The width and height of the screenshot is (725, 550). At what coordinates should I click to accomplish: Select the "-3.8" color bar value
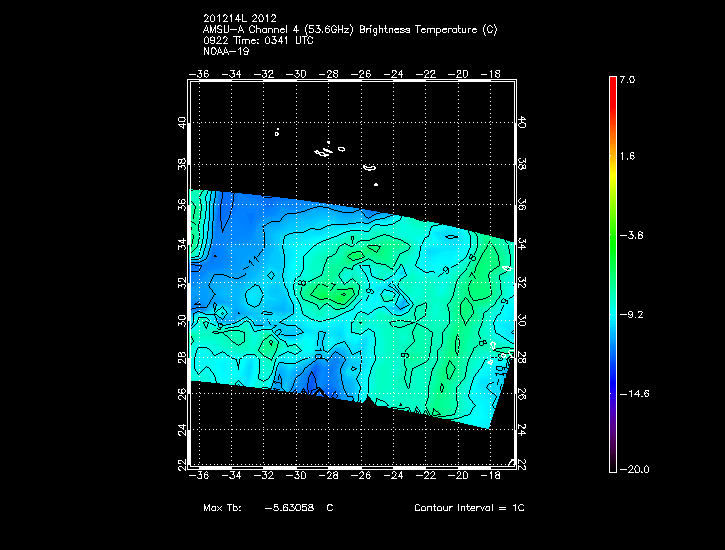coord(631,236)
